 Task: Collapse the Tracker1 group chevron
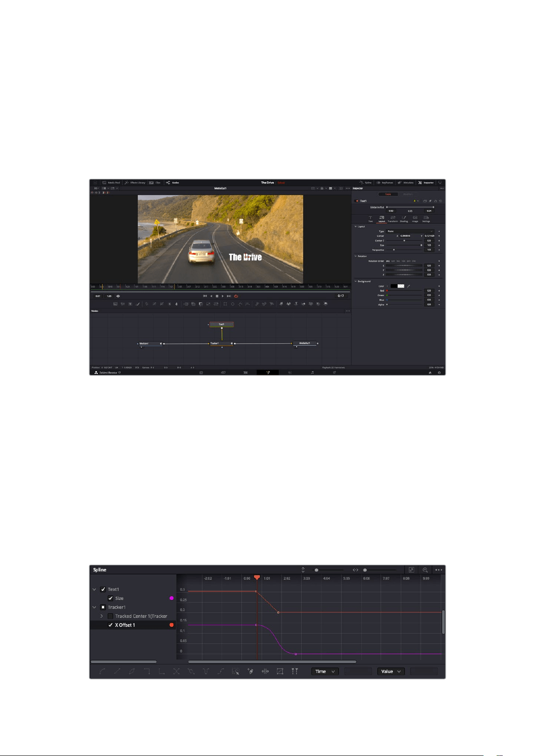point(94,607)
